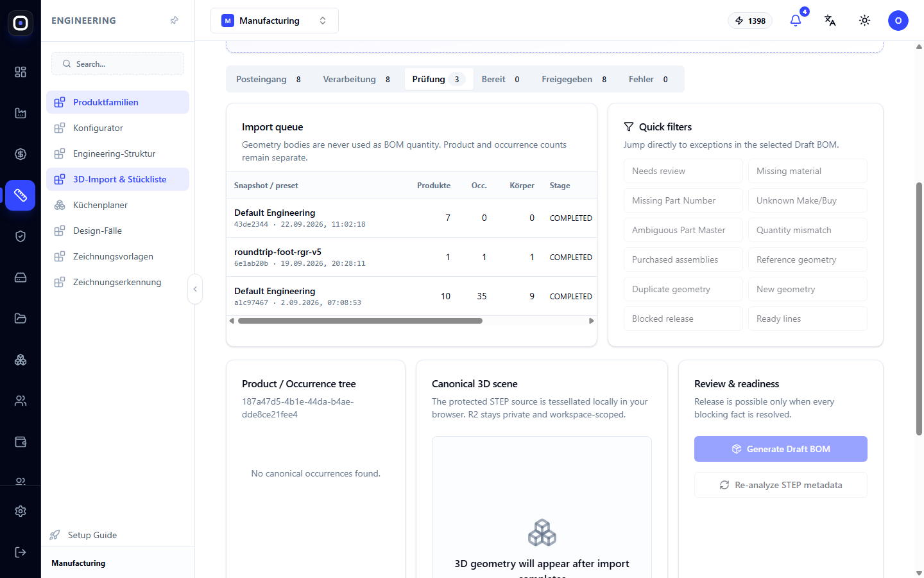924x578 pixels.
Task: Click the import queue horizontal scrollbar
Action: [360, 320]
